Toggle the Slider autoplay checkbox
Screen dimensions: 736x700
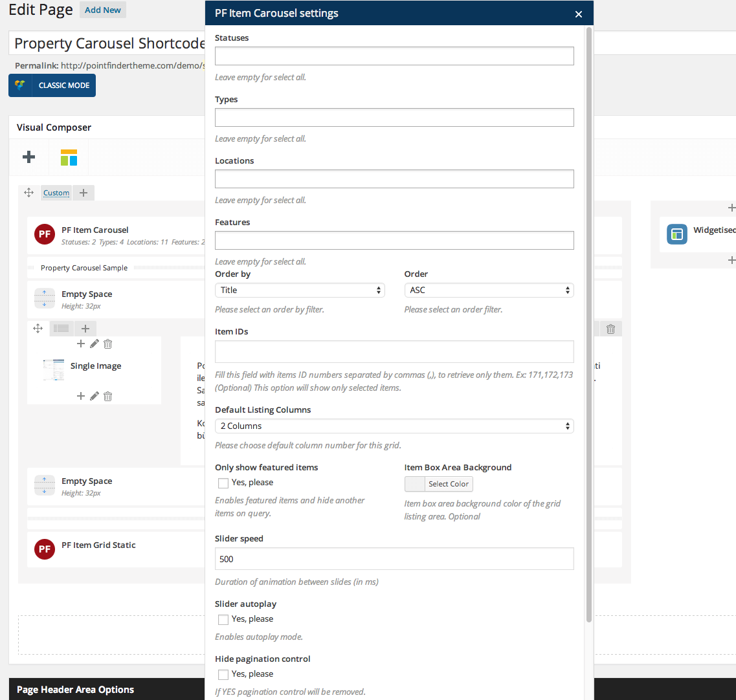[223, 620]
